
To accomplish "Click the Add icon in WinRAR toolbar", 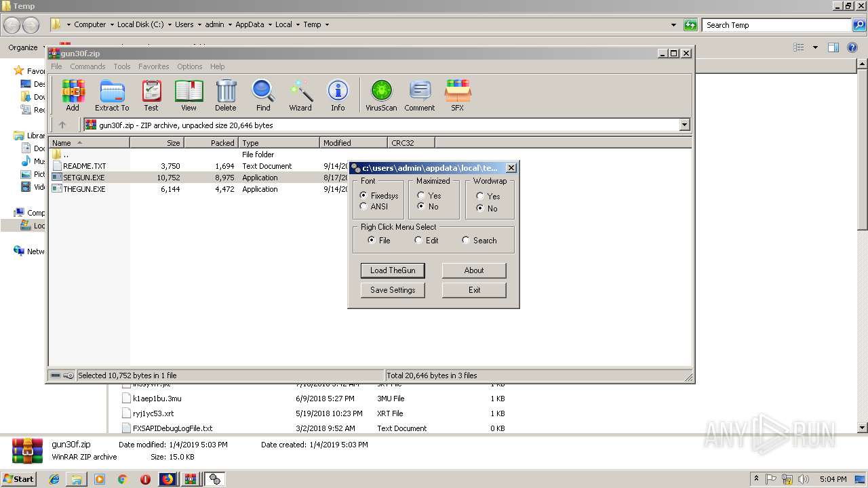I will pyautogui.click(x=73, y=95).
